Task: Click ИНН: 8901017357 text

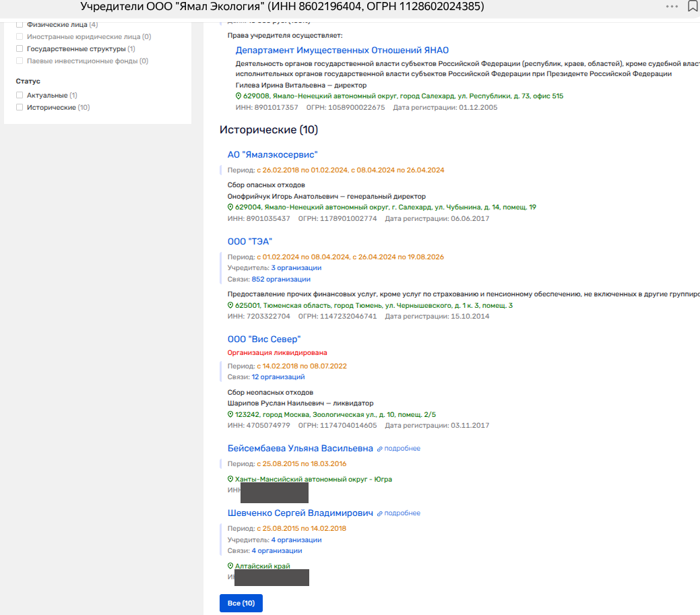Action: click(267, 108)
